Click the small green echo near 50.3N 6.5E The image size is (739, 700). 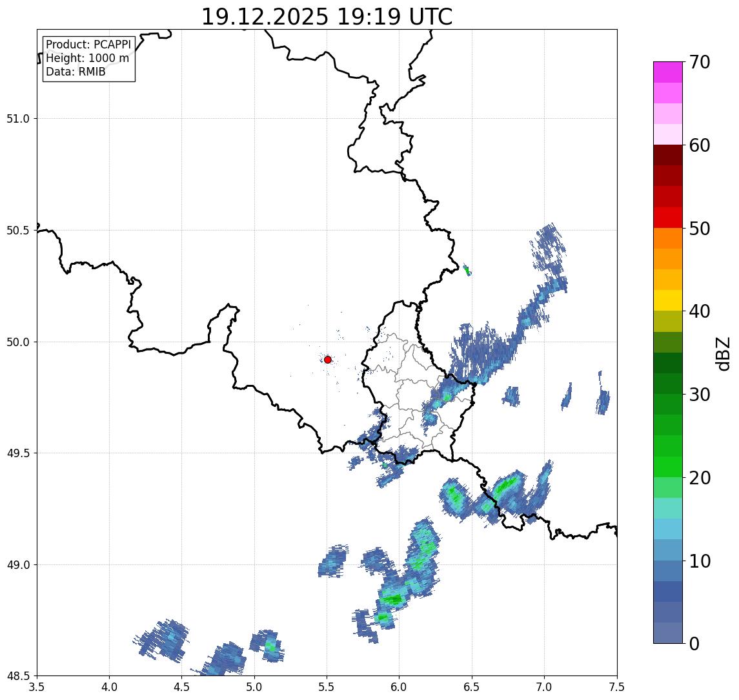point(467,271)
